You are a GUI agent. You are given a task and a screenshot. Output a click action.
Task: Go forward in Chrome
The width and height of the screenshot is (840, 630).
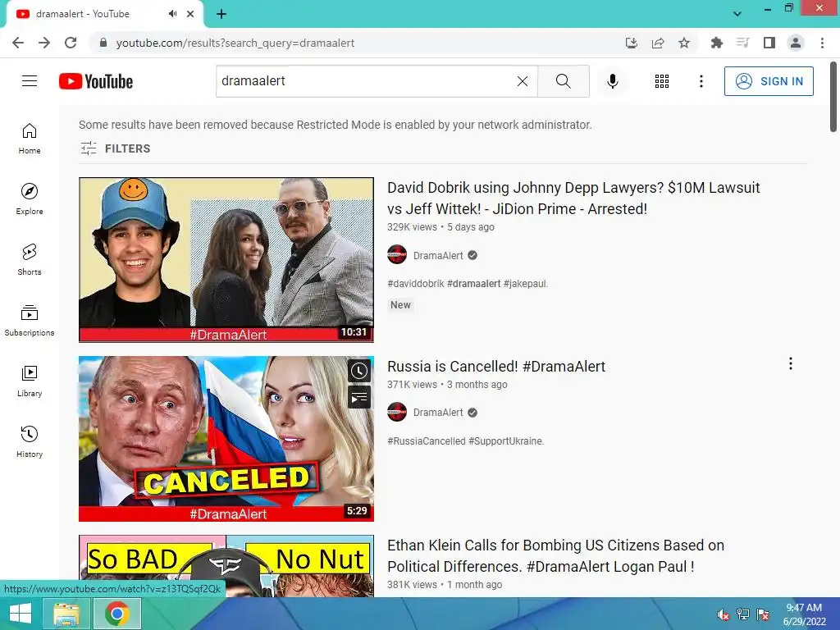(44, 43)
